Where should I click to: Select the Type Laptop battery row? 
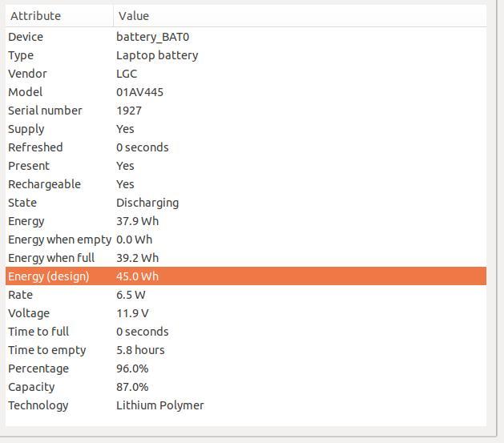coord(246,55)
